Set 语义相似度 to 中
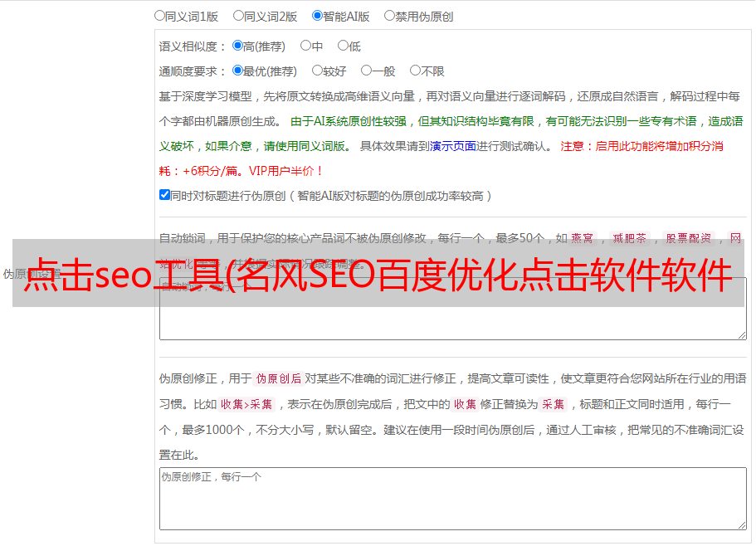 click(305, 46)
